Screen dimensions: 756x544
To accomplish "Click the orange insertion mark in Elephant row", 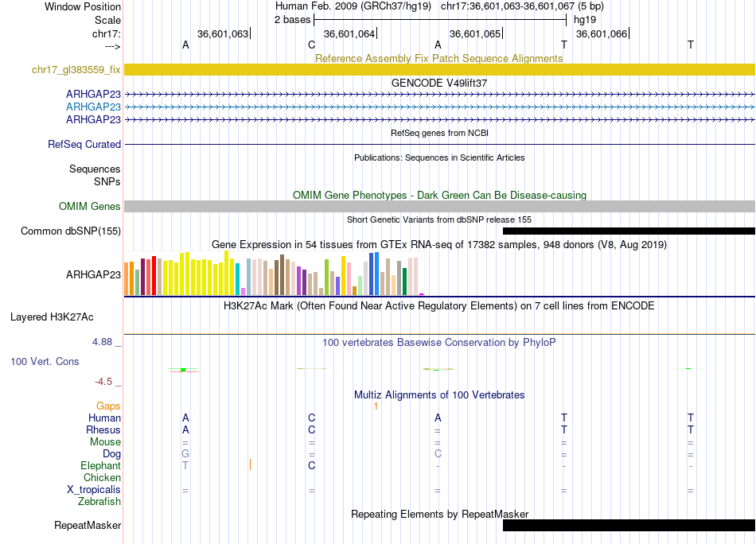I will 250,465.
